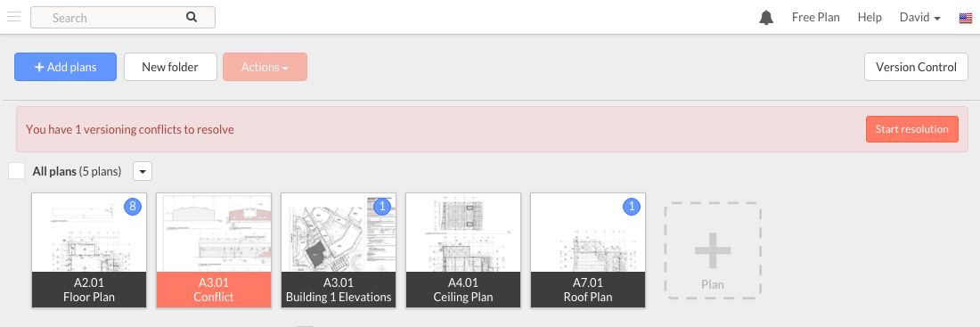This screenshot has width=980, height=327.
Task: Open Version Control
Action: click(x=916, y=67)
